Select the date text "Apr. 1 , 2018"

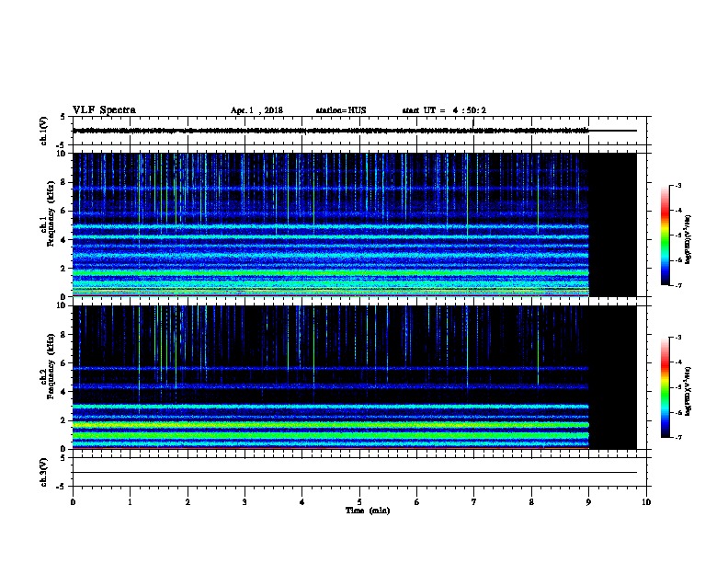click(x=256, y=110)
